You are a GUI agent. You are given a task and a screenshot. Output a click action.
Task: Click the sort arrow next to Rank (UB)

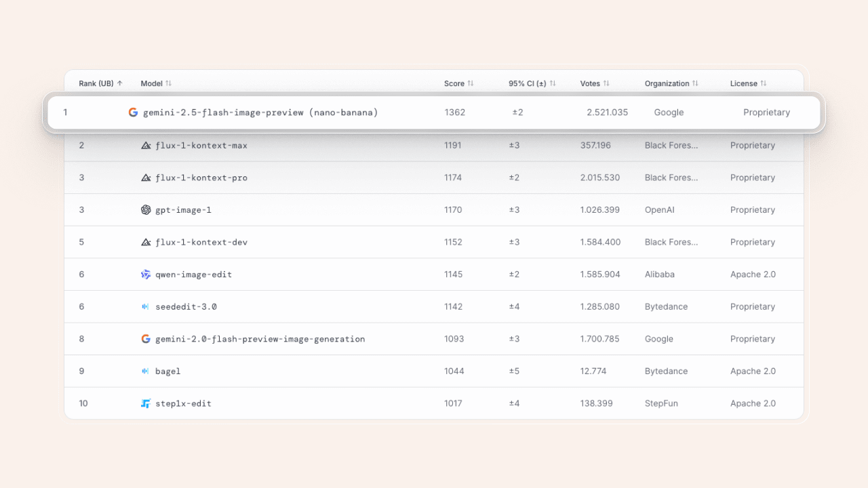pos(120,83)
